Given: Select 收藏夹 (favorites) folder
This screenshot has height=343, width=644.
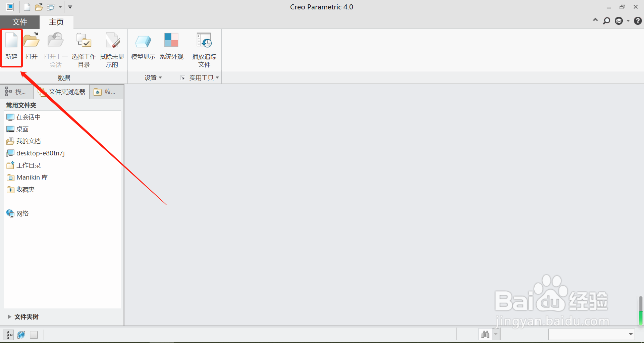Looking at the screenshot, I should coord(20,190).
